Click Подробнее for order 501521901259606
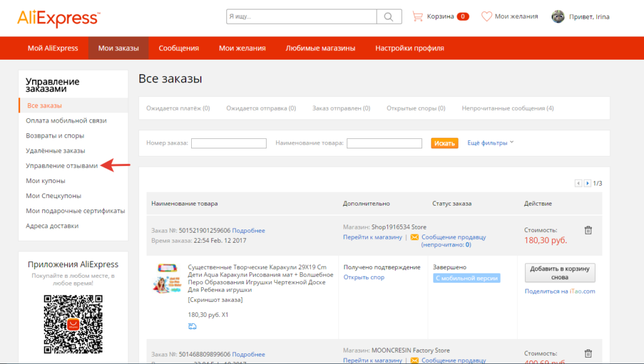The image size is (644, 364). (x=248, y=231)
